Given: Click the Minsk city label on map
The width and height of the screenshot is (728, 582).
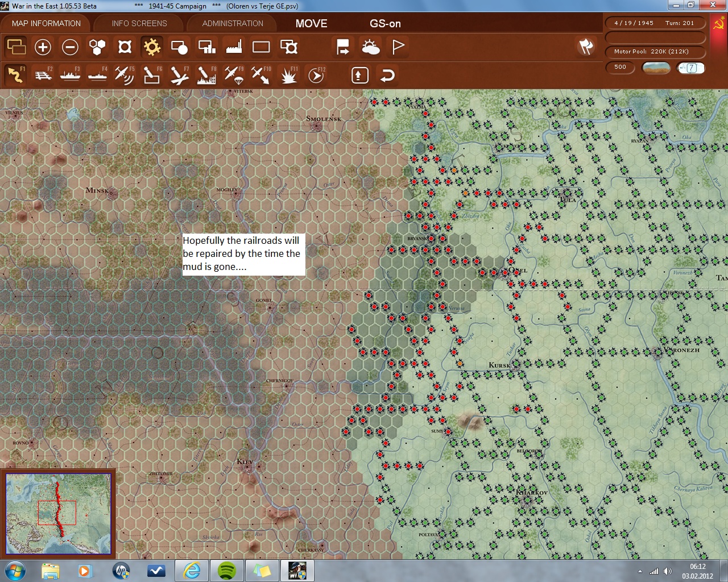Looking at the screenshot, I should tap(97, 190).
